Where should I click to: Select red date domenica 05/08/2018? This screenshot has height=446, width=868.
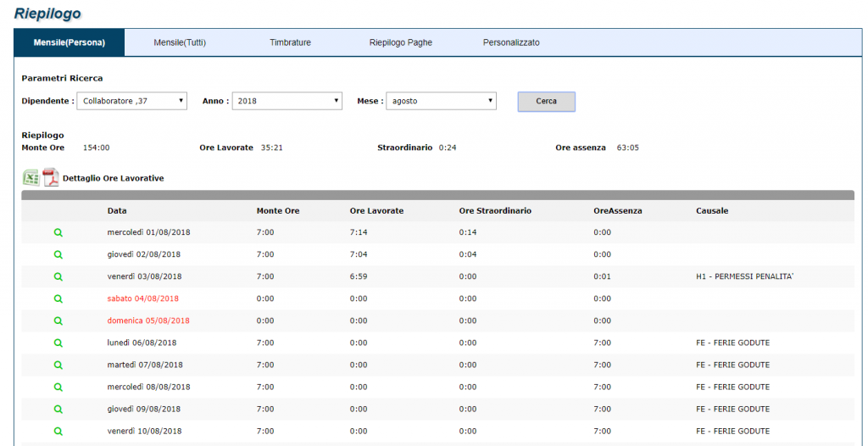coord(148,321)
